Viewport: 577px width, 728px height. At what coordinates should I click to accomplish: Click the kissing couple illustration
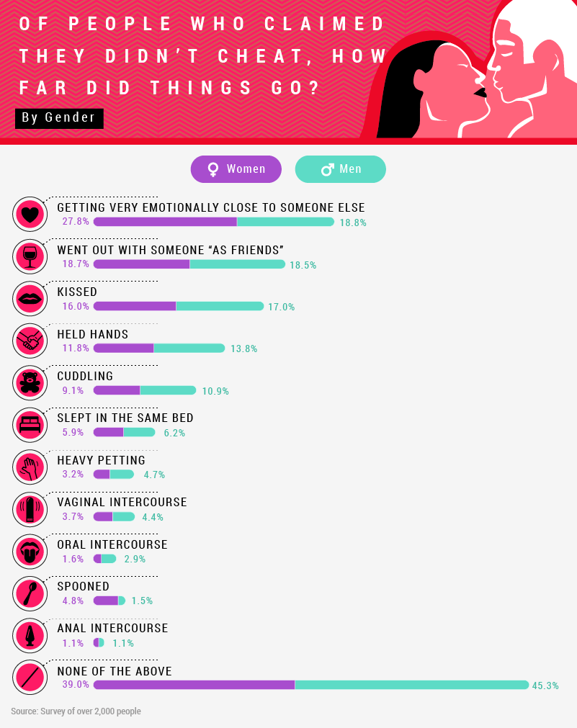(x=475, y=72)
